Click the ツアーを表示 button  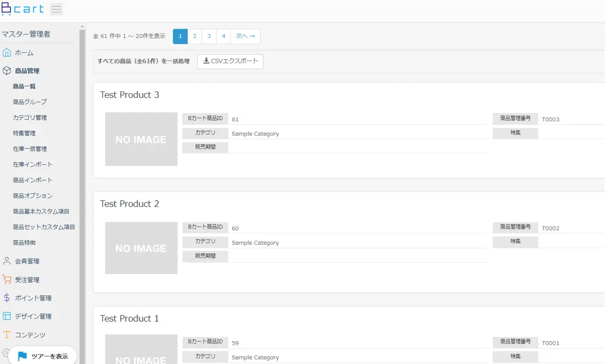pyautogui.click(x=43, y=356)
